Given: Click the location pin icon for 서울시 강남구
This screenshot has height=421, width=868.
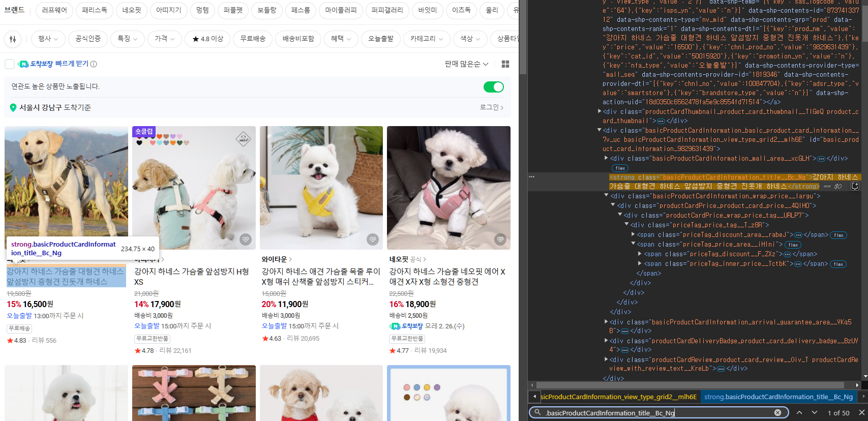Looking at the screenshot, I should (x=13, y=108).
